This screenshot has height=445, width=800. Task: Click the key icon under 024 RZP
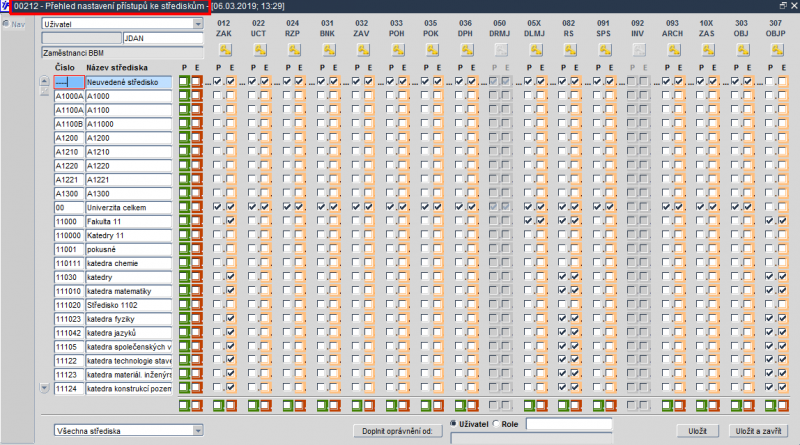[294, 50]
